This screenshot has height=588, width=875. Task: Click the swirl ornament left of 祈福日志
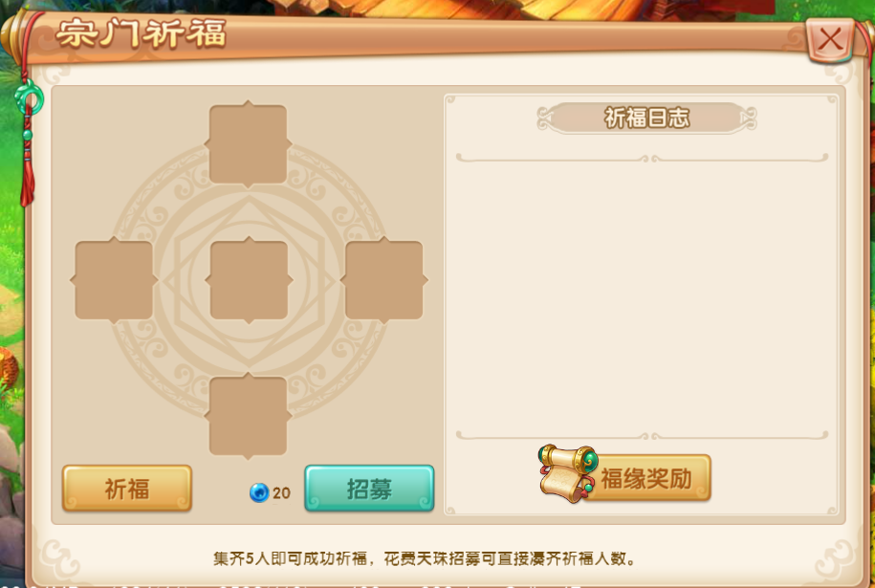coord(546,119)
